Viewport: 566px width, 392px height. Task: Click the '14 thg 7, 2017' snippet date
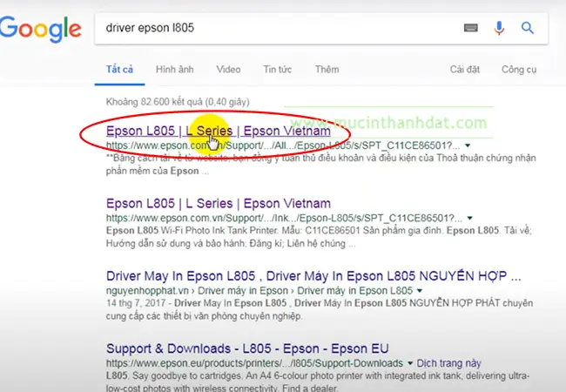136,303
